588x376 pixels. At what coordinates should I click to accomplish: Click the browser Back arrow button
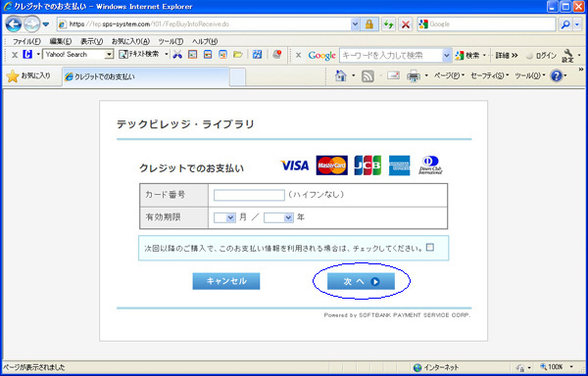pyautogui.click(x=14, y=24)
